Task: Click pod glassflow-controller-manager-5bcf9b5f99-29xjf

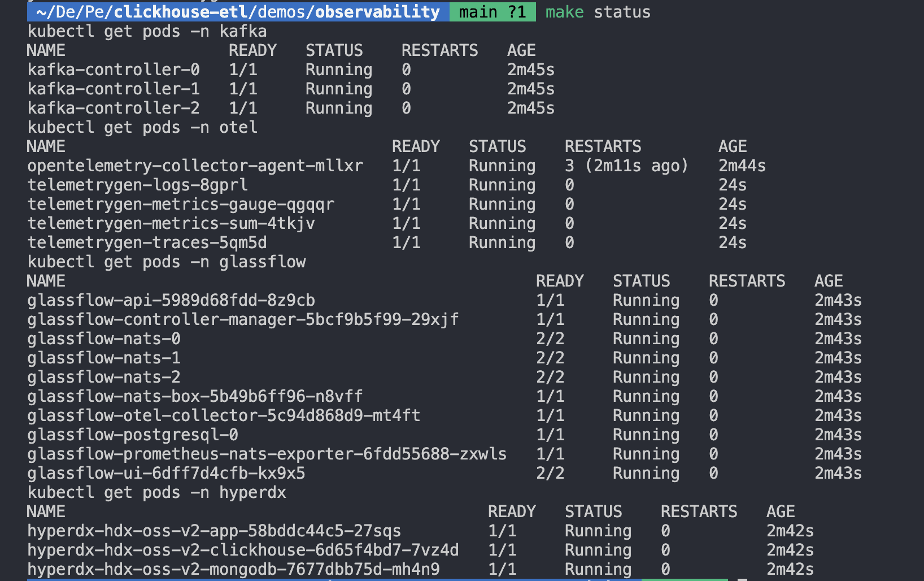Action: (243, 319)
